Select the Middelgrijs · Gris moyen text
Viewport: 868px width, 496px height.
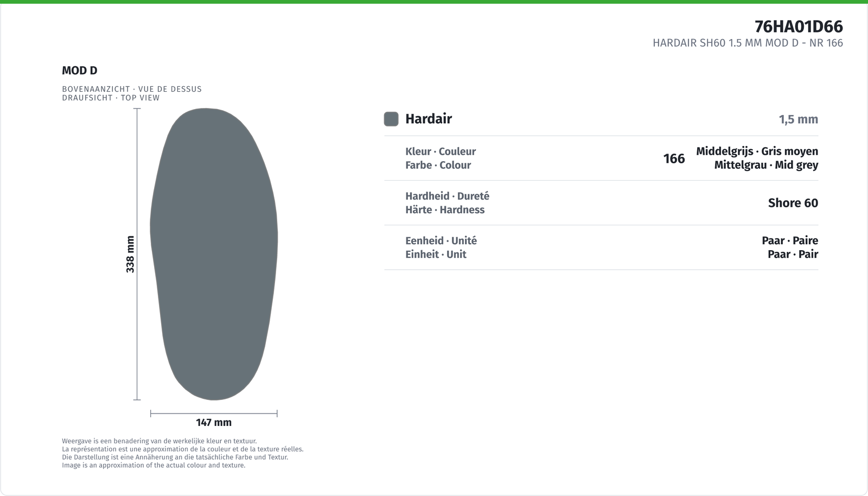[x=757, y=151]
